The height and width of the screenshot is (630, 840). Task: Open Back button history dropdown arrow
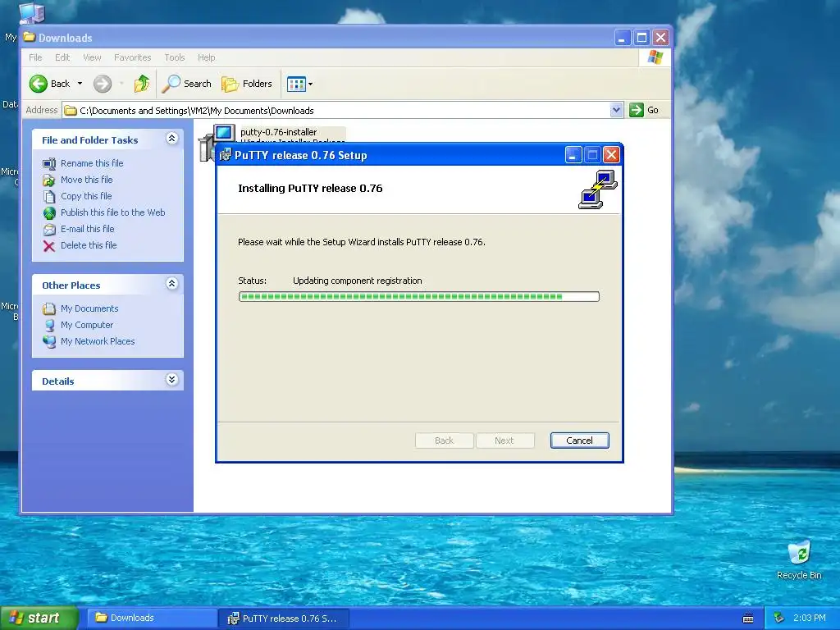[x=80, y=84]
